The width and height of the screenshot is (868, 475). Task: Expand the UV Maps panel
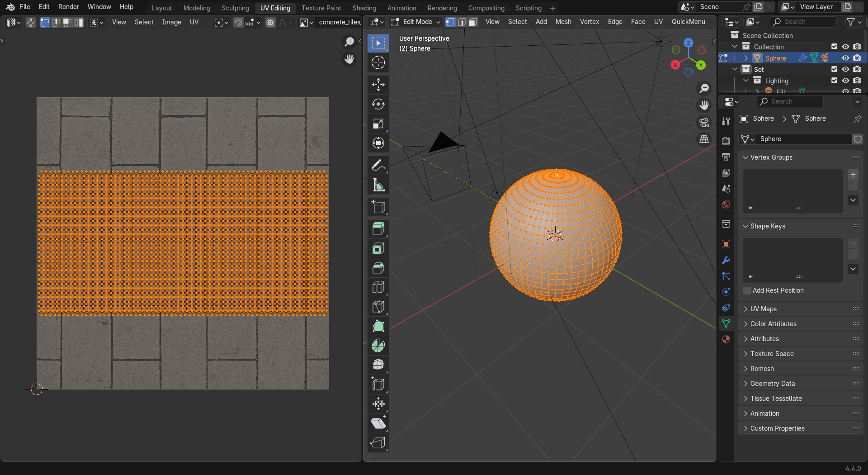(x=764, y=309)
